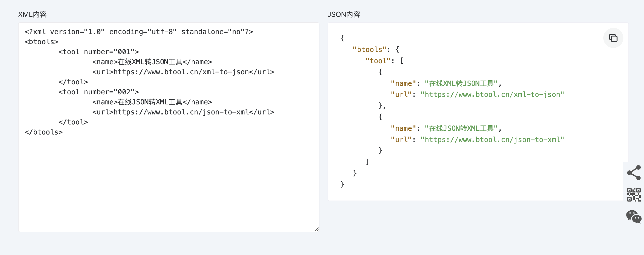The height and width of the screenshot is (255, 644).
Task: Click the "btools" key in JSON output
Action: (x=369, y=49)
